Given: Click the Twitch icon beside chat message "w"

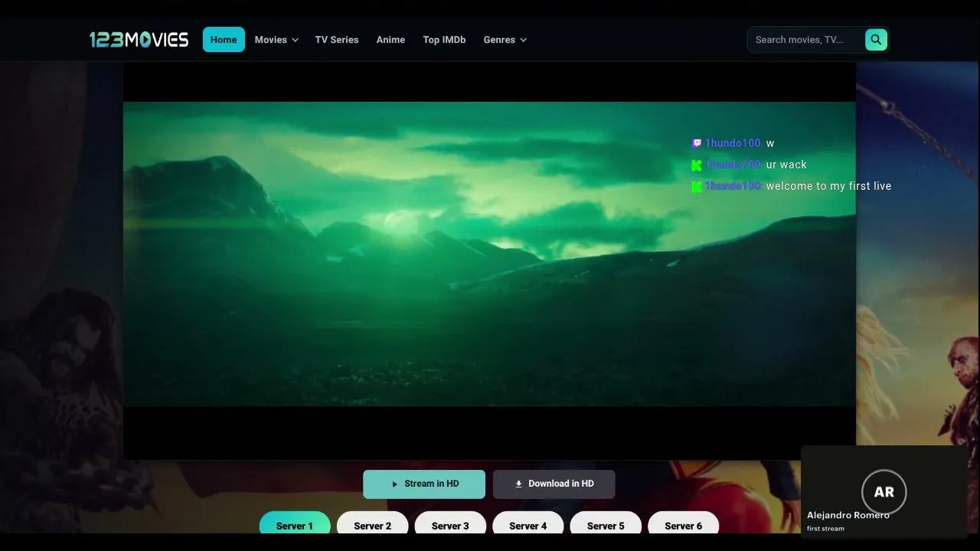Looking at the screenshot, I should point(697,143).
